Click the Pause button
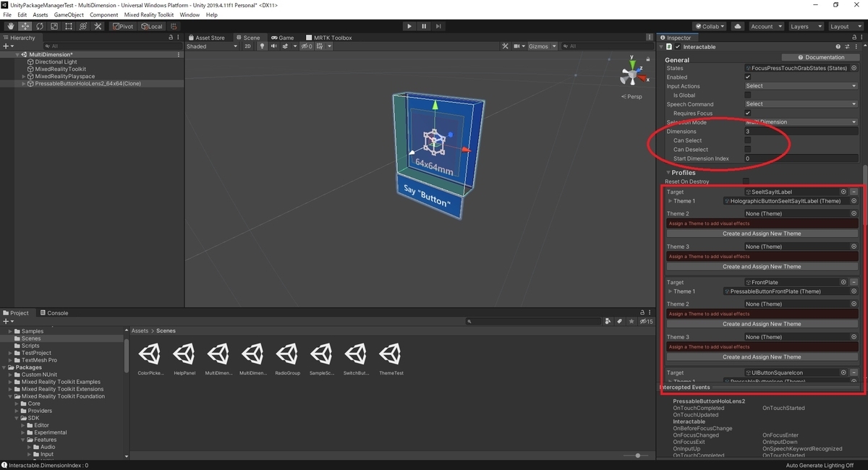 click(x=425, y=26)
